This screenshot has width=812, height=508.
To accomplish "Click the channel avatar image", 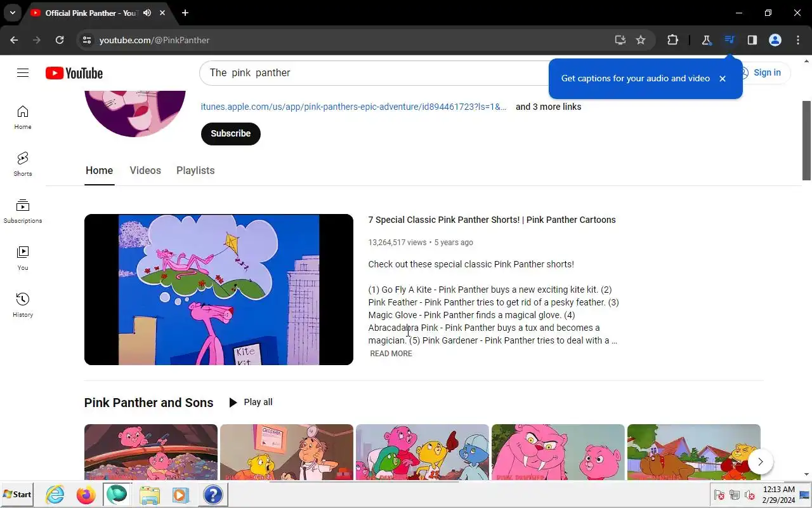I will (135, 113).
